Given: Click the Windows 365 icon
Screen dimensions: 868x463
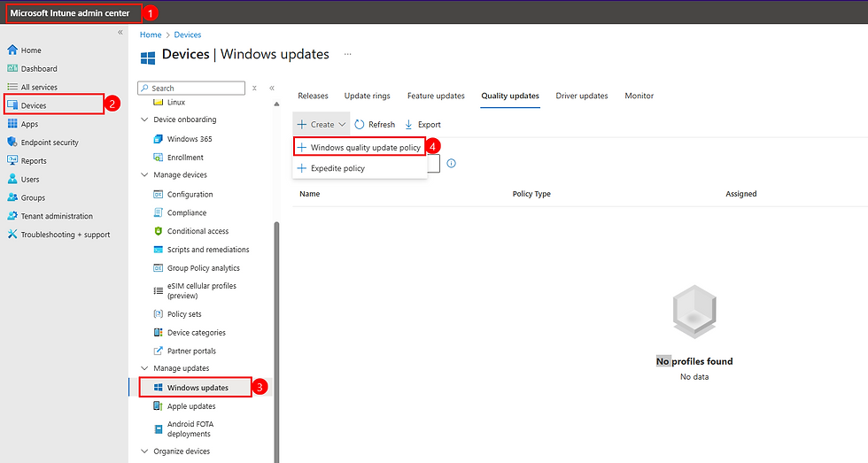Looking at the screenshot, I should tap(159, 139).
